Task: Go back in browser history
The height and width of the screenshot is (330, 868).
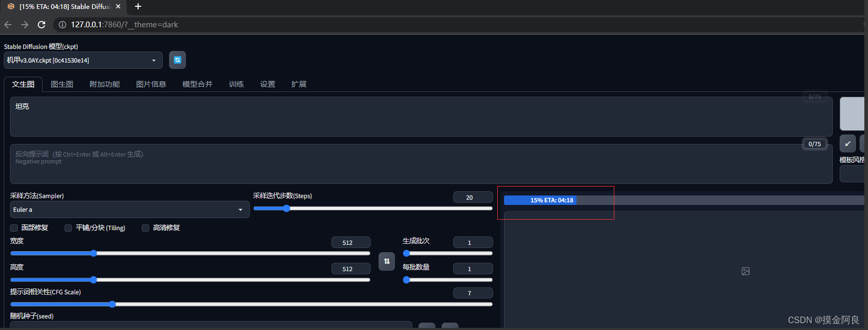Action: (x=8, y=25)
